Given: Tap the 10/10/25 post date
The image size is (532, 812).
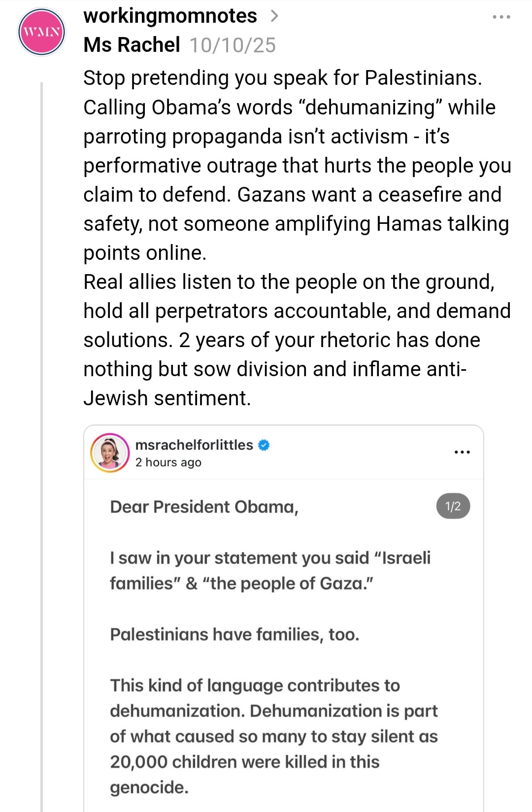Looking at the screenshot, I should coord(233,45).
